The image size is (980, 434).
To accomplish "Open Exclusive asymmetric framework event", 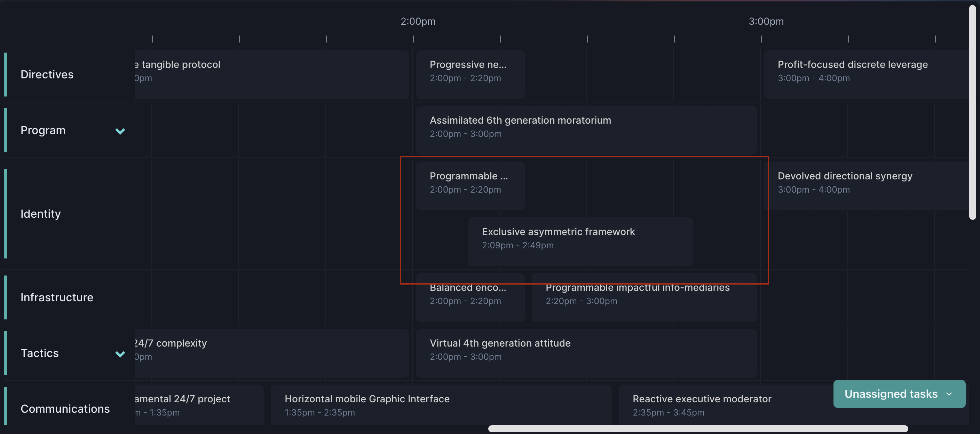I will (580, 241).
